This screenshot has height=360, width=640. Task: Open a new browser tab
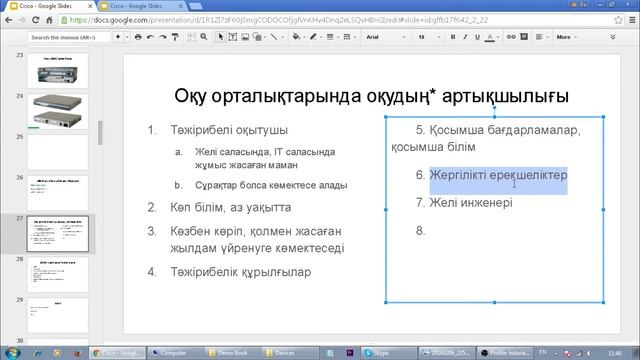pyautogui.click(x=196, y=6)
